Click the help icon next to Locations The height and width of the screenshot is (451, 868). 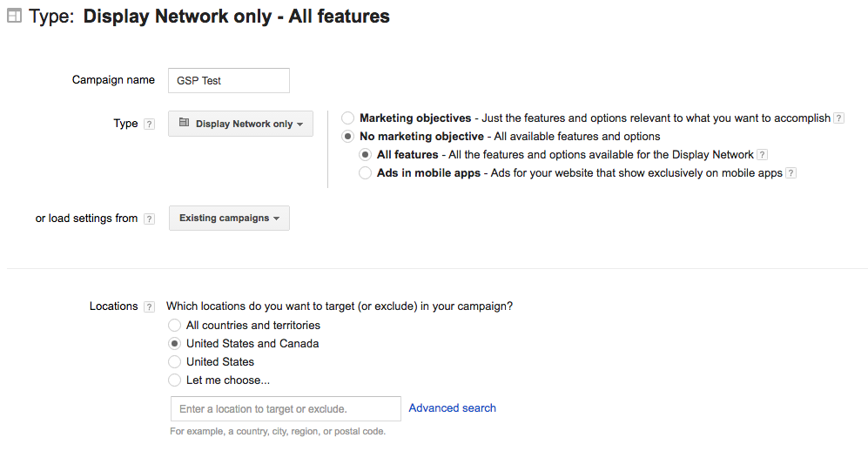tap(149, 307)
